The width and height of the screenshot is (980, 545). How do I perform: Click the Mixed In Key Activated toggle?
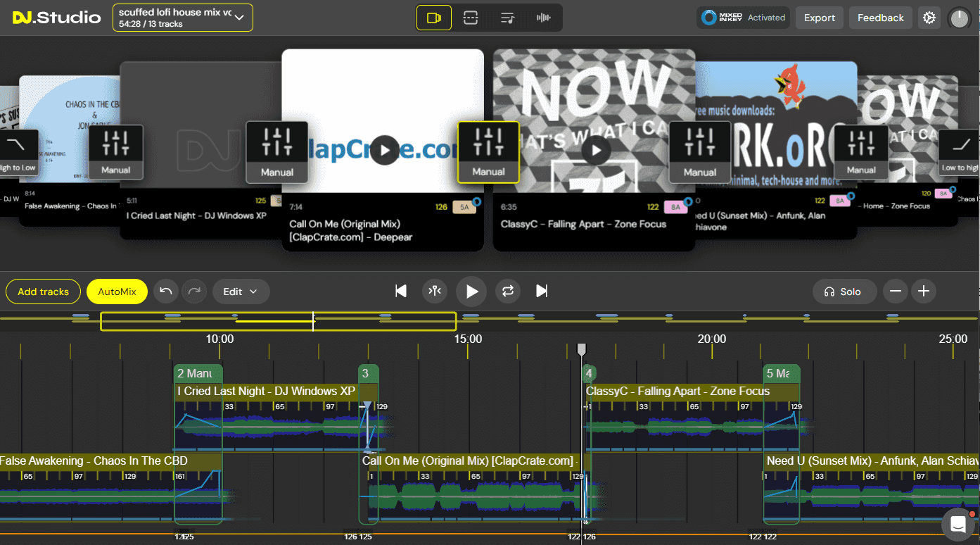click(743, 18)
